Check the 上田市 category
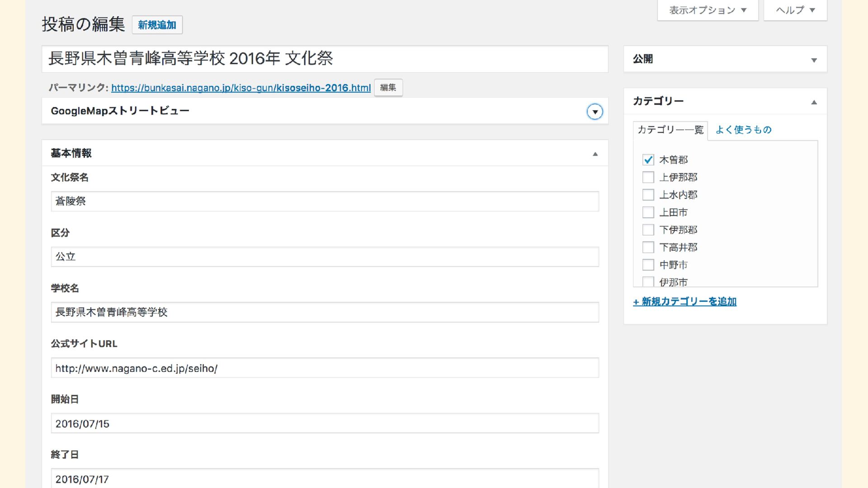 [648, 212]
